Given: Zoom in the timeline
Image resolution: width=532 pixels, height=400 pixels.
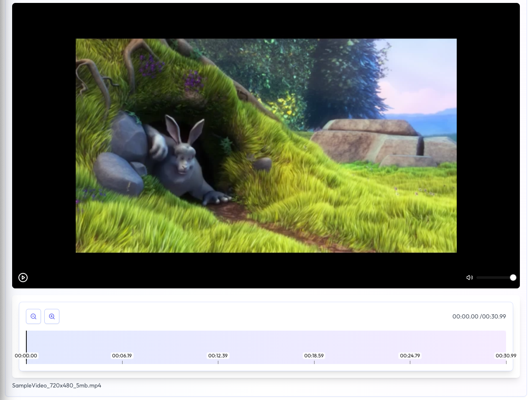Looking at the screenshot, I should point(52,316).
